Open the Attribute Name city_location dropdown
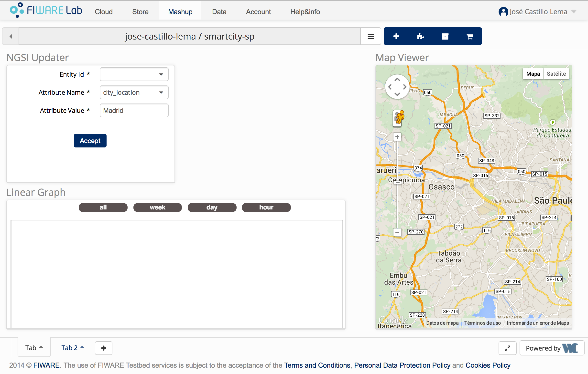The height and width of the screenshot is (374, 588). point(134,92)
